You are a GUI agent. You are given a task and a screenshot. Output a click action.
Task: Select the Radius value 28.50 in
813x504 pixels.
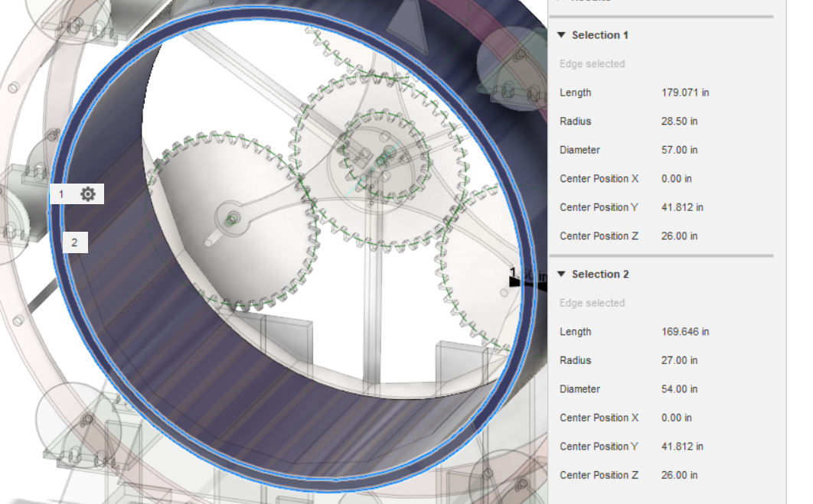tap(679, 121)
